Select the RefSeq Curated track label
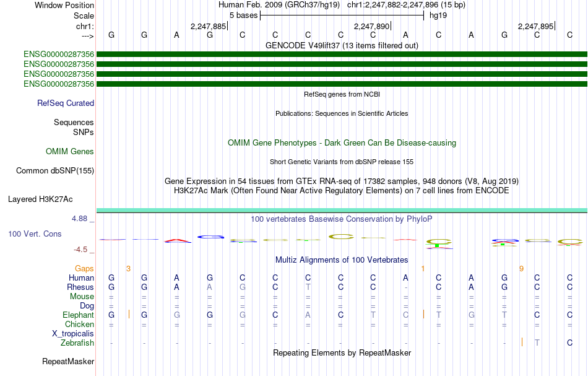Image resolution: width=588 pixels, height=376 pixels. click(x=65, y=103)
